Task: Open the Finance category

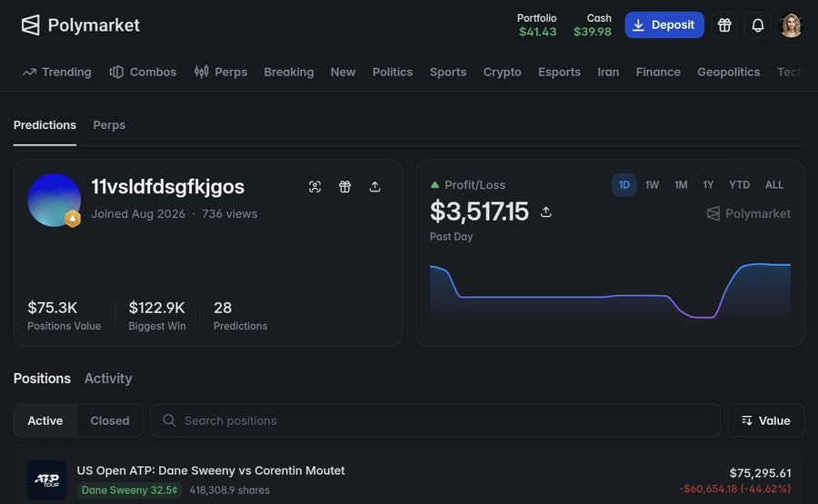Action: (x=658, y=72)
